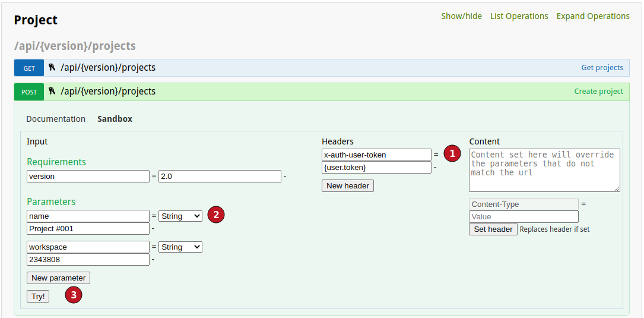Viewport: 644px width, 318px height.
Task: Click the New header button
Action: click(348, 185)
